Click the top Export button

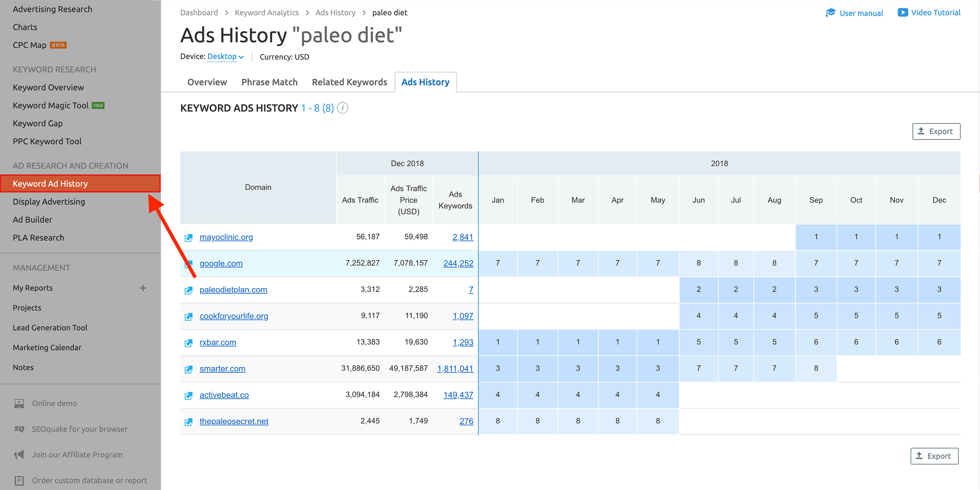(x=936, y=131)
